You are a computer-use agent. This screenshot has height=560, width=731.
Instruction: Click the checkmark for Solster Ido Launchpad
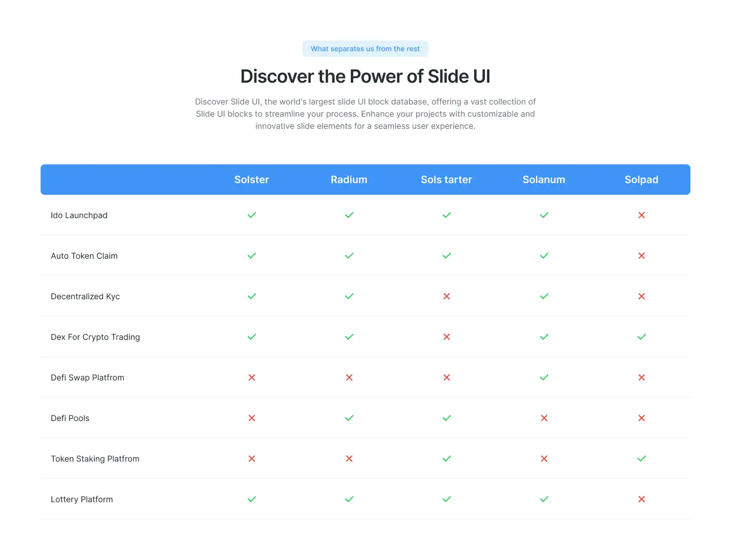[x=252, y=215]
